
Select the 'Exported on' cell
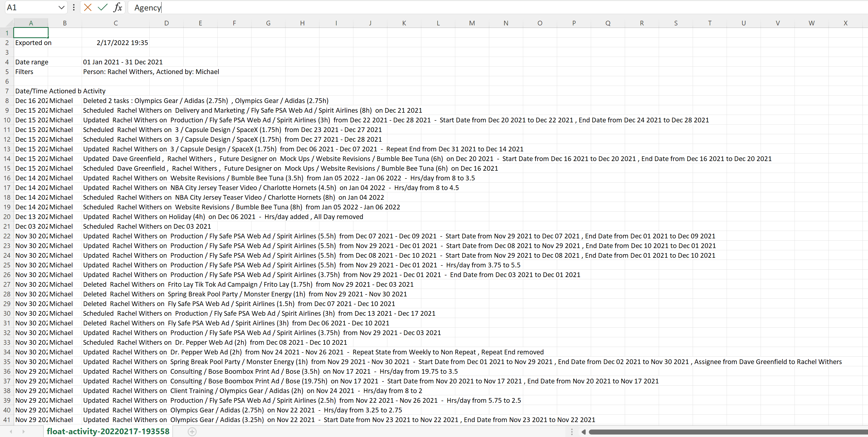(31, 43)
